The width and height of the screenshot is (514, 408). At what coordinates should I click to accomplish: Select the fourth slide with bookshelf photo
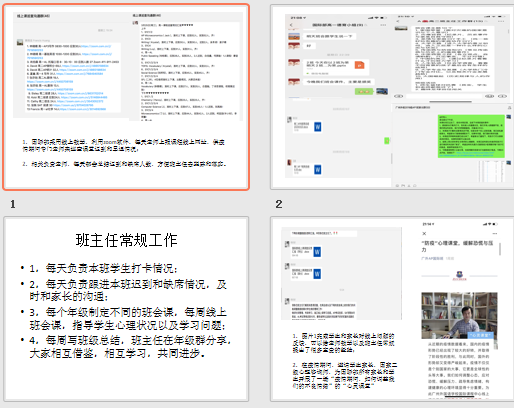(x=392, y=309)
